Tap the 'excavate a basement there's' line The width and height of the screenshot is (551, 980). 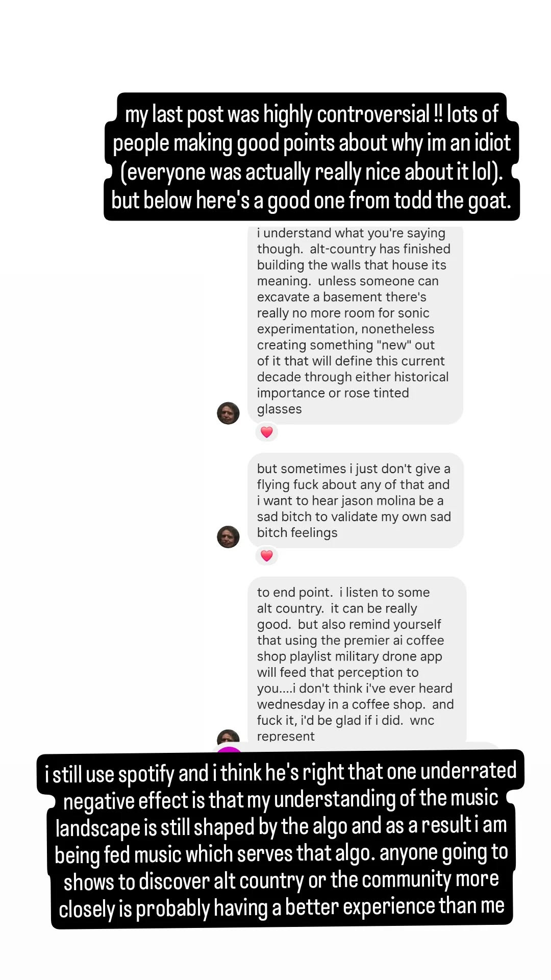coord(341,297)
